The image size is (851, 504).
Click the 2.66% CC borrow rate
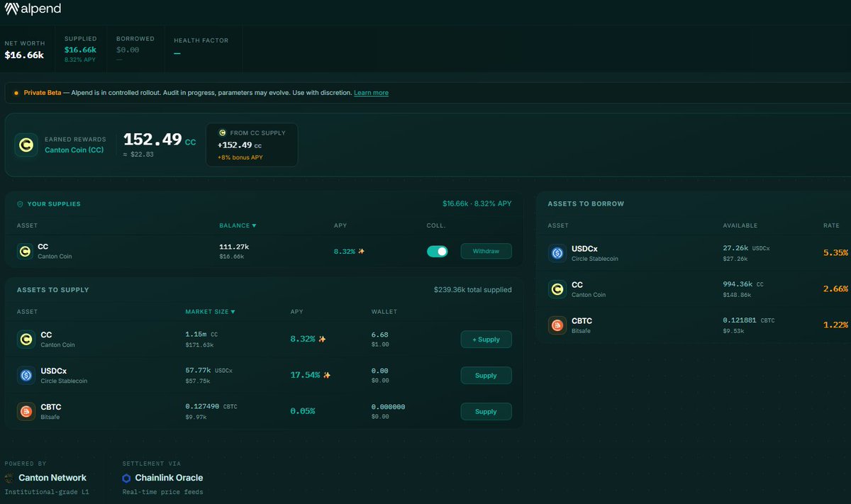coord(835,289)
